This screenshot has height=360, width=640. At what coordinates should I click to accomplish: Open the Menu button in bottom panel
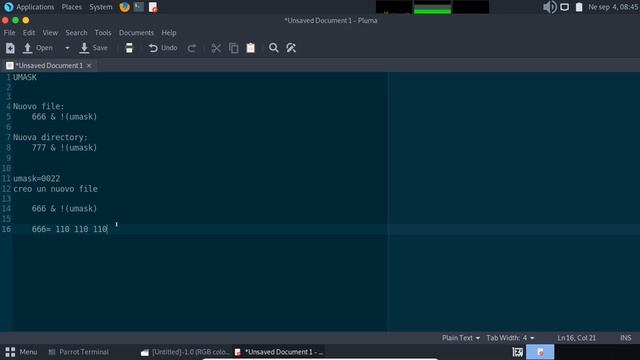pos(21,352)
